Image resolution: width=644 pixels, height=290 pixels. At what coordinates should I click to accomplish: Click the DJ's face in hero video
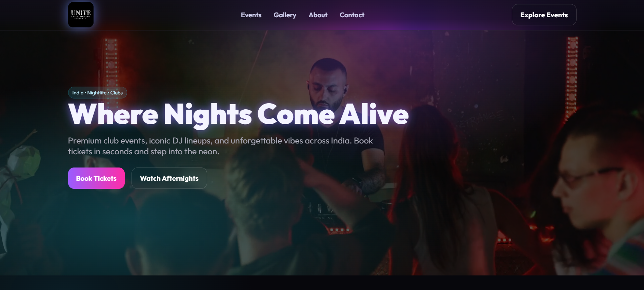pos(326,87)
